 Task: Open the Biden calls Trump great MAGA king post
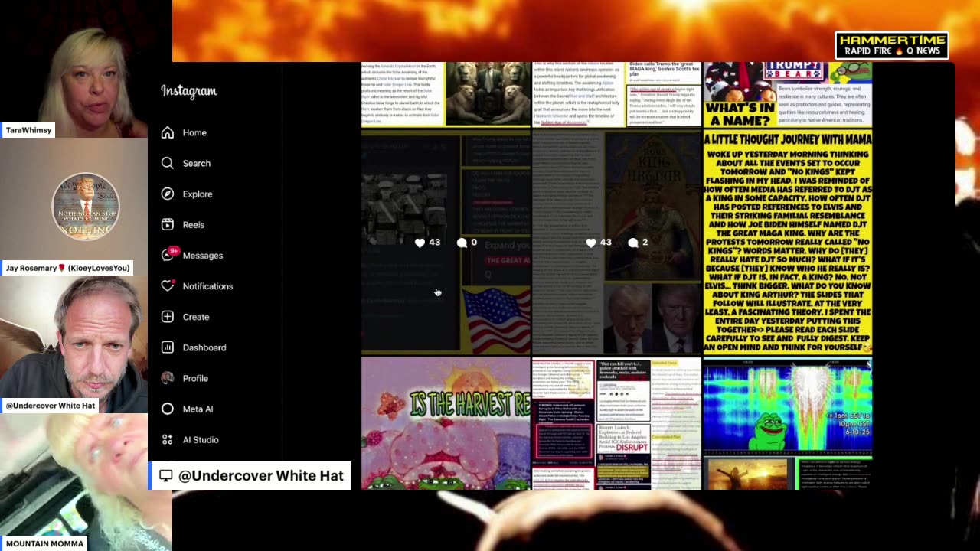[x=616, y=94]
